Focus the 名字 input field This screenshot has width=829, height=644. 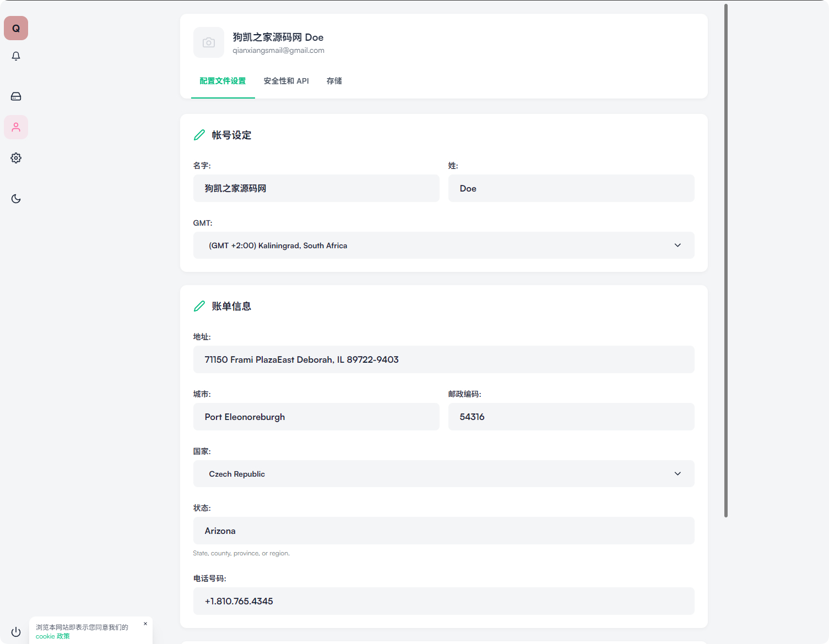click(x=316, y=188)
